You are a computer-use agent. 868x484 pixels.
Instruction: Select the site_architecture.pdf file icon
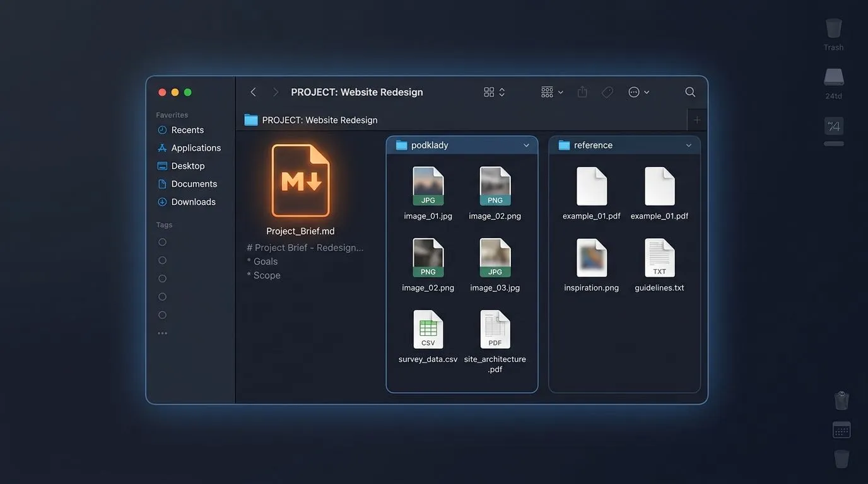pos(495,330)
